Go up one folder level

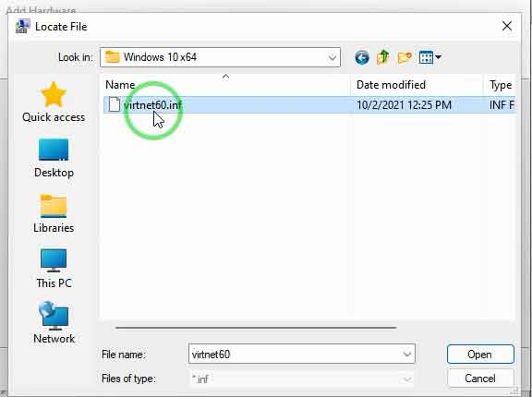[x=383, y=57]
